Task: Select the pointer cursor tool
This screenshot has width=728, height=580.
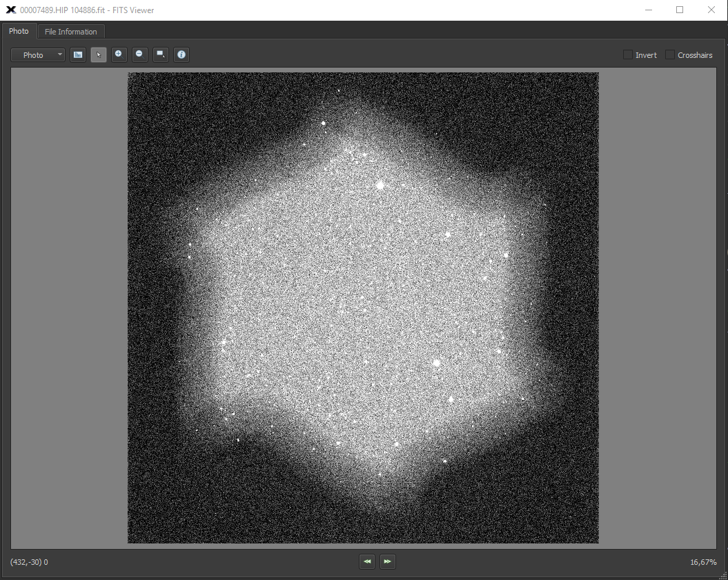Action: (x=99, y=54)
